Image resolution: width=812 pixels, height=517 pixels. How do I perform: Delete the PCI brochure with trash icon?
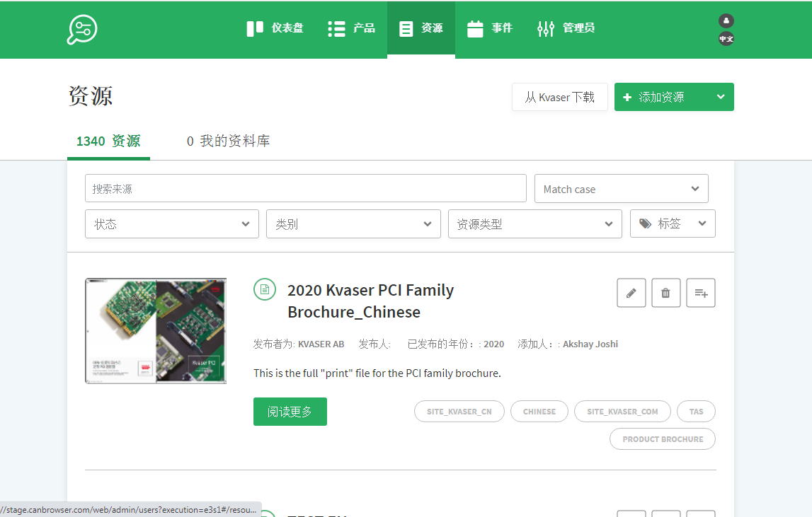tap(666, 293)
